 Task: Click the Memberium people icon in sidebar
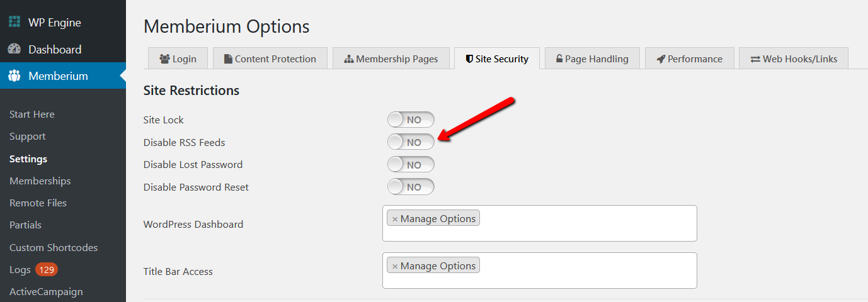14,76
